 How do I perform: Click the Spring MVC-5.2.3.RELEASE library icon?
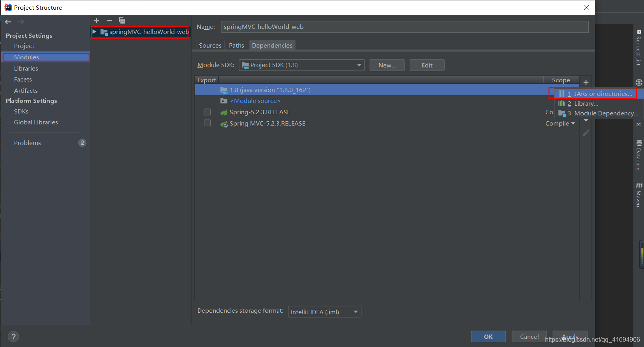tap(224, 124)
